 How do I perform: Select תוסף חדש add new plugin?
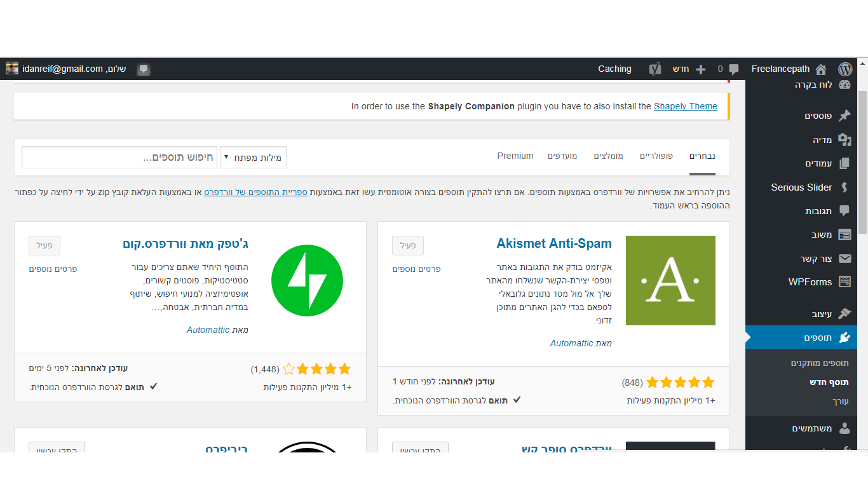point(829,383)
